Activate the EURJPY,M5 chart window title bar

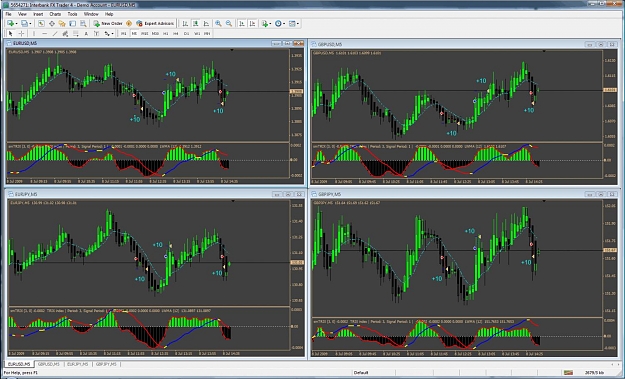click(x=155, y=194)
